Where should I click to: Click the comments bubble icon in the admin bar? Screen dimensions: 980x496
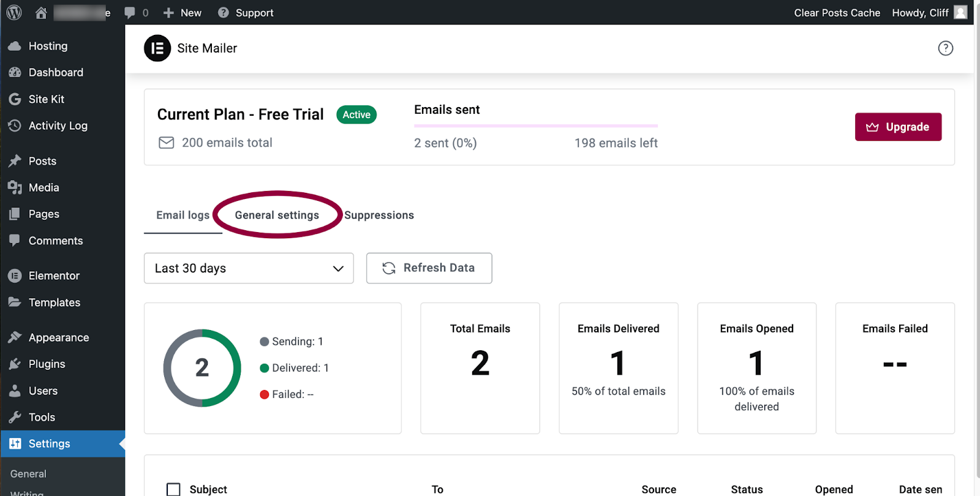(x=130, y=13)
